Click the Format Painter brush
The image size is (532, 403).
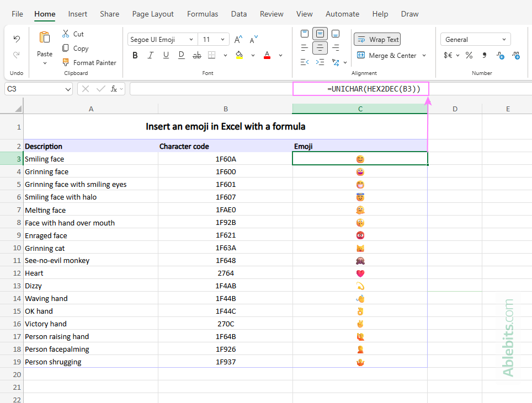(66, 62)
